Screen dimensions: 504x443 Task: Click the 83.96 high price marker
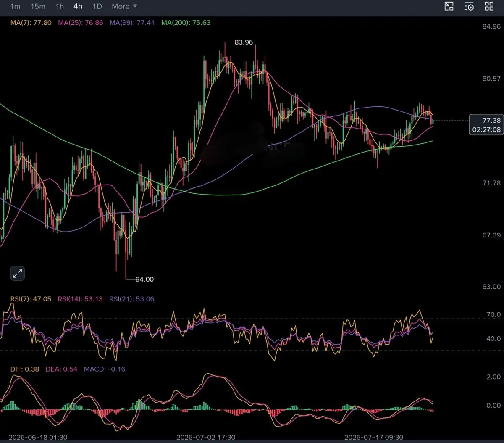(244, 42)
